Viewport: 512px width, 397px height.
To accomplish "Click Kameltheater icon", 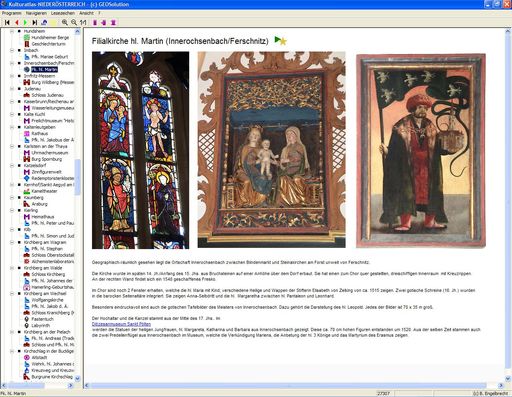I will tap(27, 191).
